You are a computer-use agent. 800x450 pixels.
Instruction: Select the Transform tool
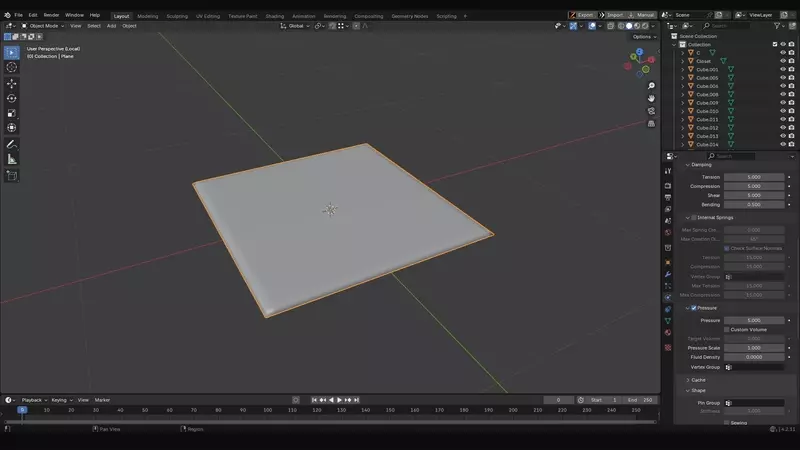click(x=12, y=128)
